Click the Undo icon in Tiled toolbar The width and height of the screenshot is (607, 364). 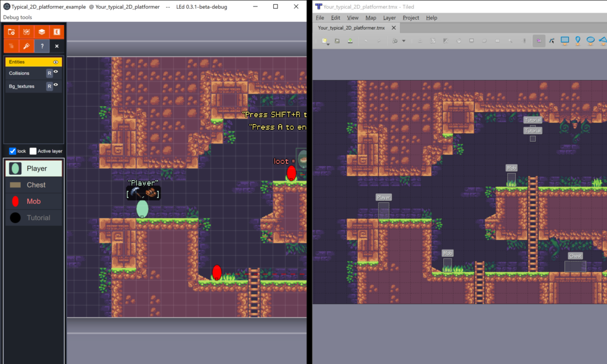(365, 41)
